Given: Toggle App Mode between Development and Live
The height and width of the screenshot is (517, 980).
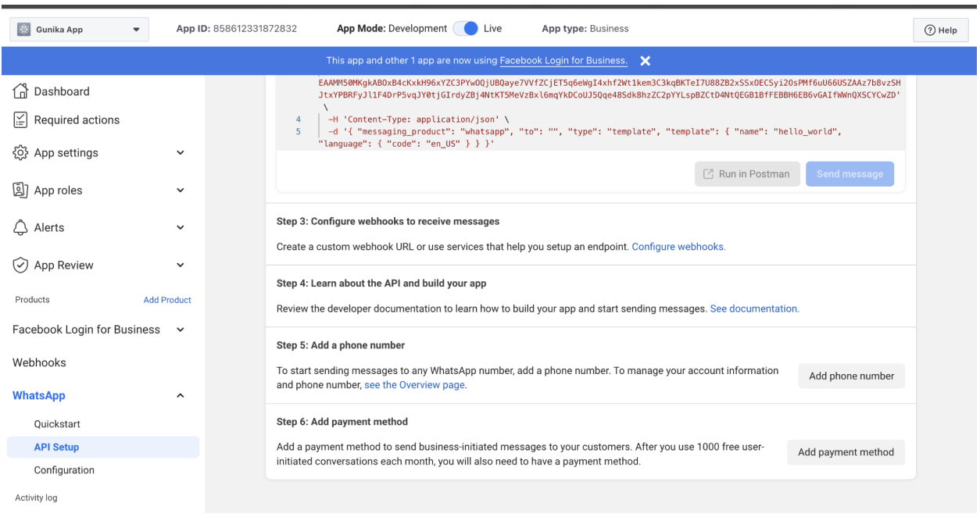Looking at the screenshot, I should click(x=466, y=29).
